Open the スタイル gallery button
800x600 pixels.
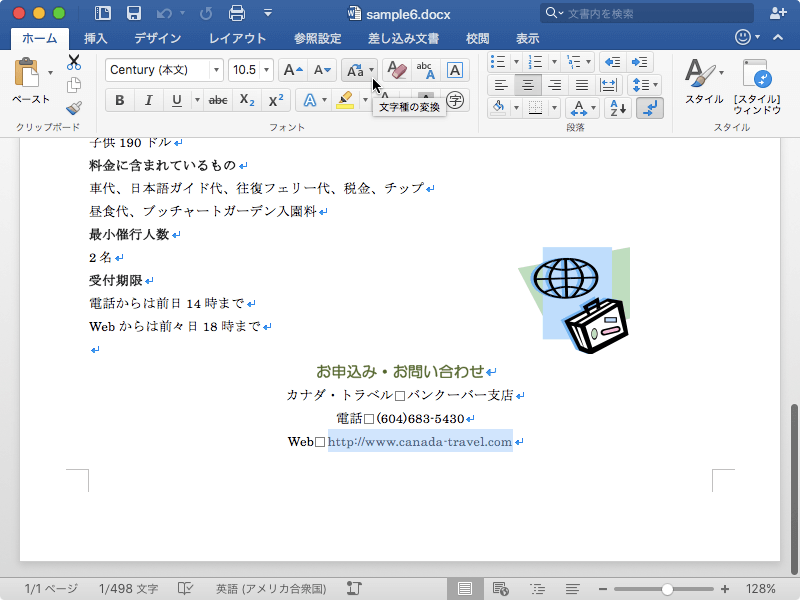[x=704, y=80]
